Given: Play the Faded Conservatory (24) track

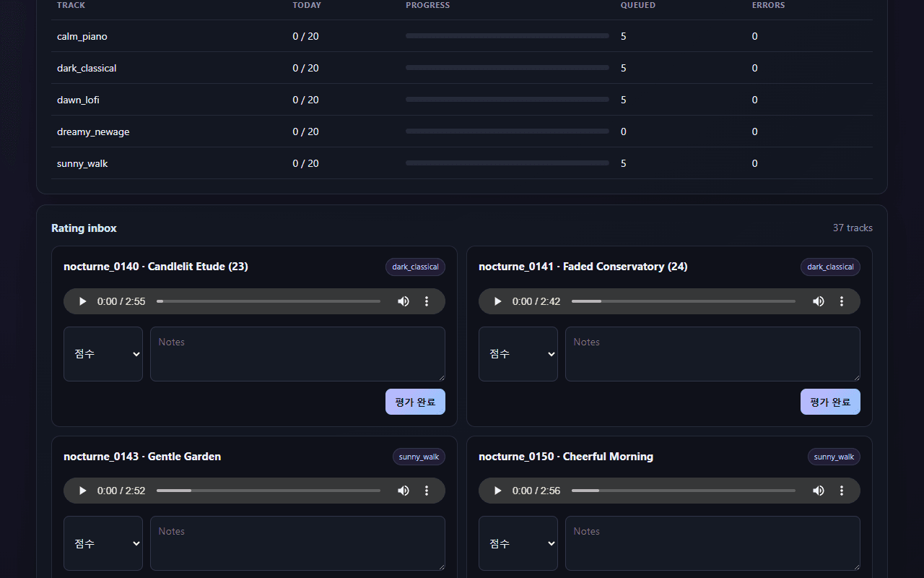Looking at the screenshot, I should [x=497, y=301].
